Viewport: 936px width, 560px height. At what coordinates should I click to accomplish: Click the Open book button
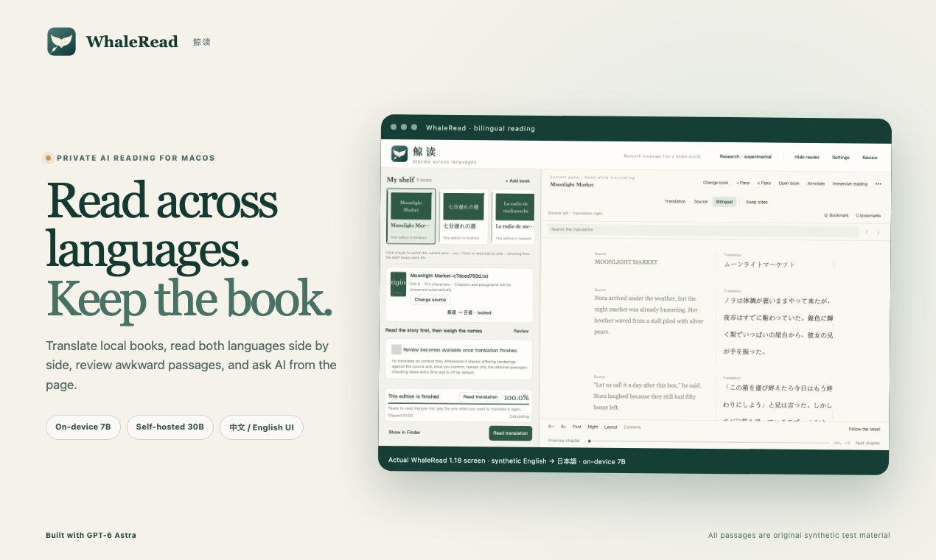click(x=789, y=183)
